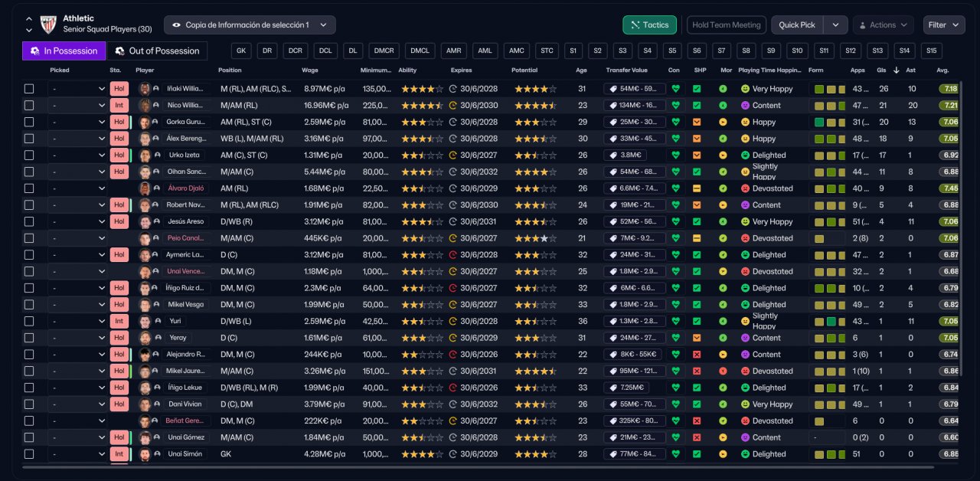Image resolution: width=980 pixels, height=481 pixels.
Task: Expand the Copia de Información de selección view dropdown
Action: tap(250, 25)
